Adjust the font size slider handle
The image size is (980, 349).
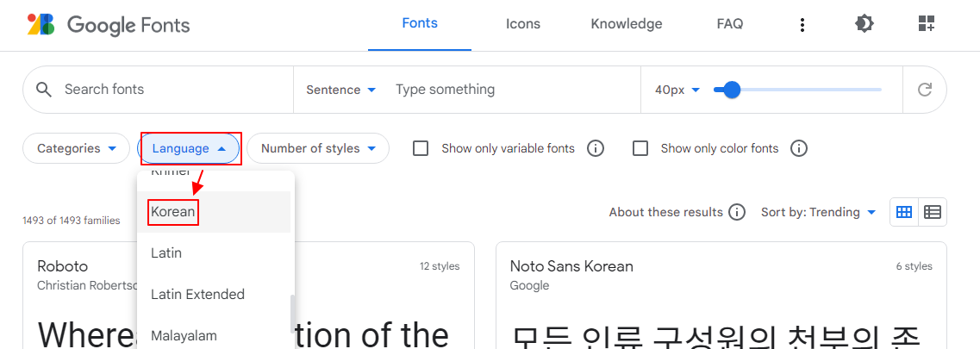click(731, 90)
